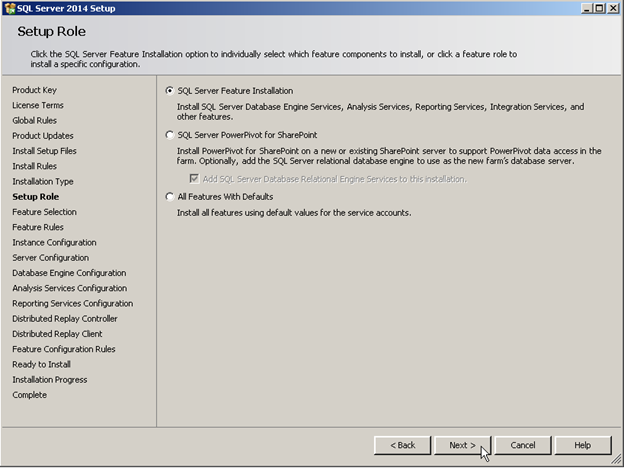Select Database Engine Configuration step
Screen dimensions: 624x468
69,273
